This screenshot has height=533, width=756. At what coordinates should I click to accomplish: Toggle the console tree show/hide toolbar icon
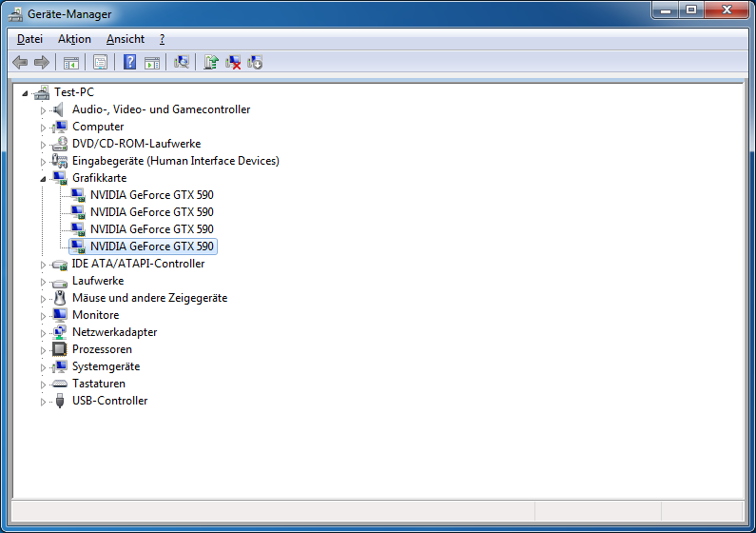(71, 62)
